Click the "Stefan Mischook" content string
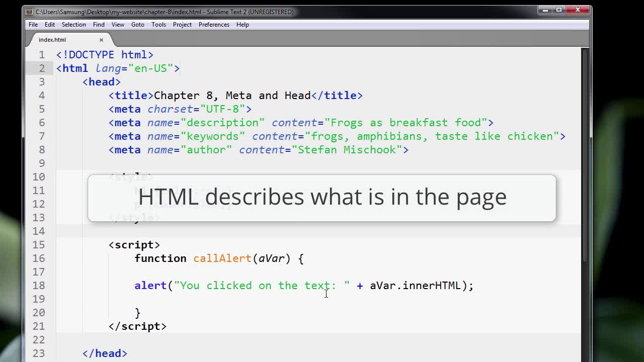Image resolution: width=644 pixels, height=362 pixels. tap(347, 150)
